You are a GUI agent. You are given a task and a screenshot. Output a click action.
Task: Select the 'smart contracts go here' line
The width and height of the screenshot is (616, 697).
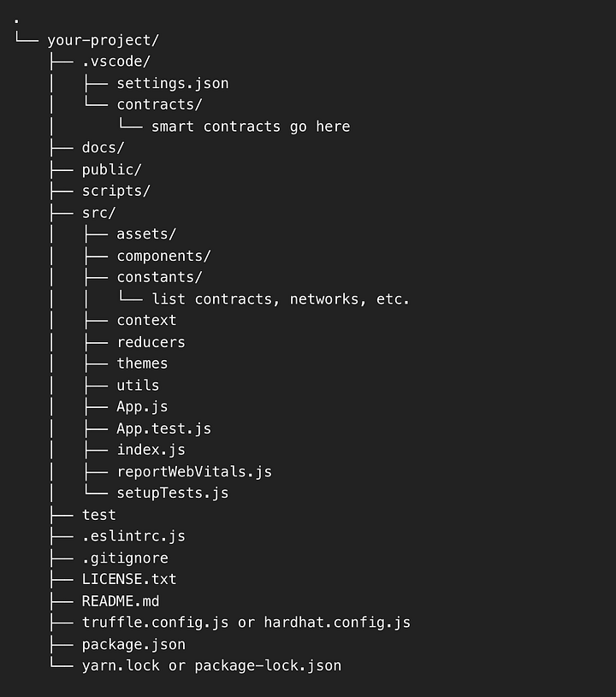click(x=251, y=127)
